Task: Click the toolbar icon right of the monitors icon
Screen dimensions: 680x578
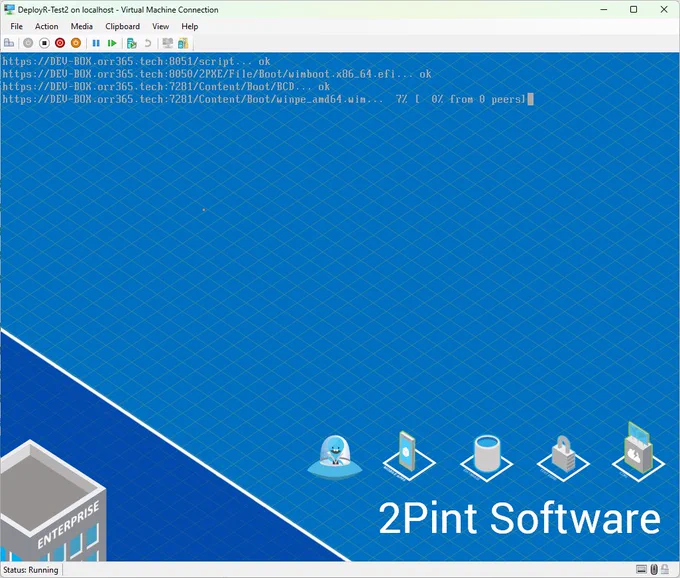Action: [x=183, y=43]
